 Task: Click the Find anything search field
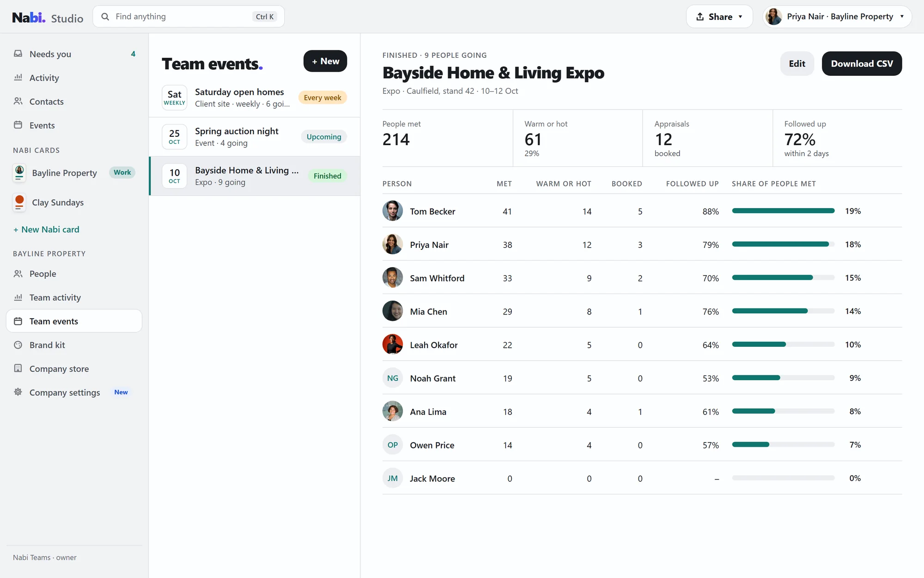click(x=188, y=17)
